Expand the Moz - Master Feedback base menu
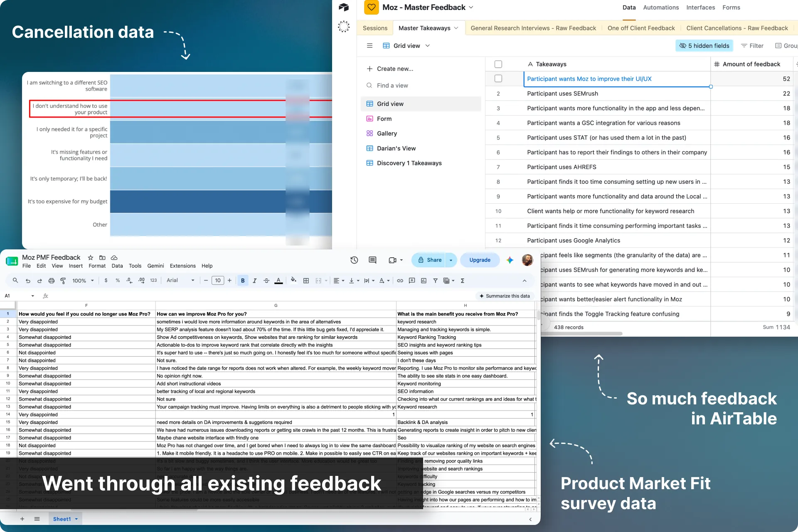 click(471, 7)
